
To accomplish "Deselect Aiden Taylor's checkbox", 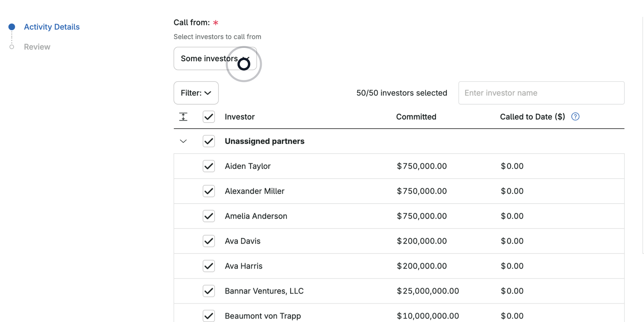I will coord(209,166).
